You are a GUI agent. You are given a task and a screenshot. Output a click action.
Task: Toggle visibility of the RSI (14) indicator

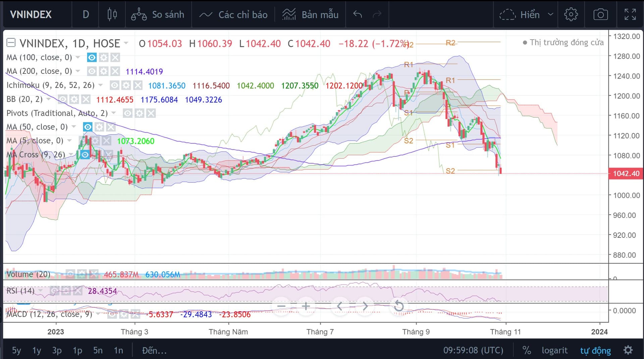coord(54,291)
